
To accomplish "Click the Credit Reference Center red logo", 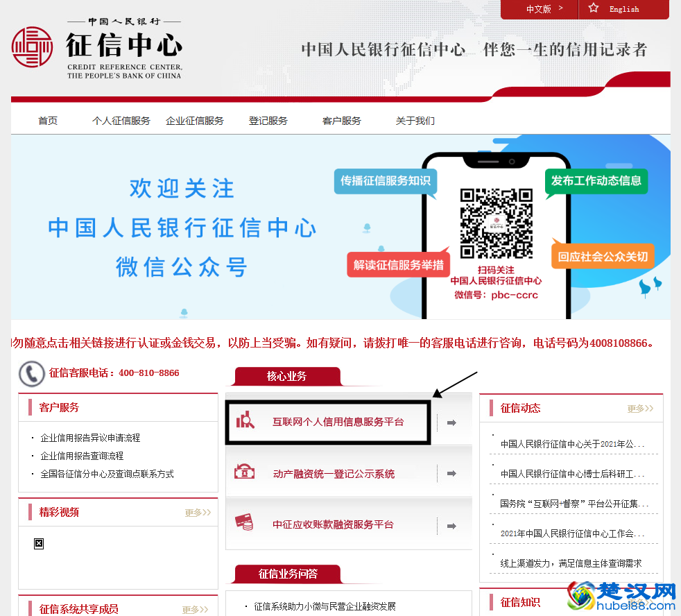I will 32,47.
